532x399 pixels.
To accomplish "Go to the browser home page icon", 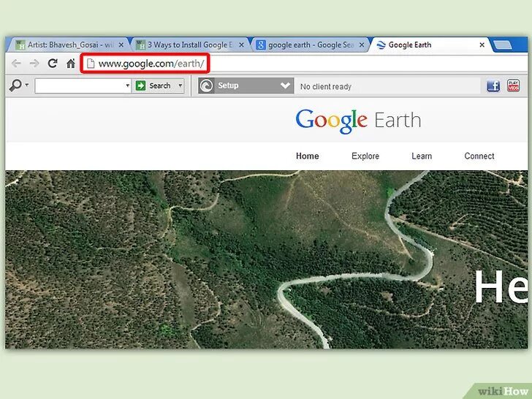I will tap(71, 63).
